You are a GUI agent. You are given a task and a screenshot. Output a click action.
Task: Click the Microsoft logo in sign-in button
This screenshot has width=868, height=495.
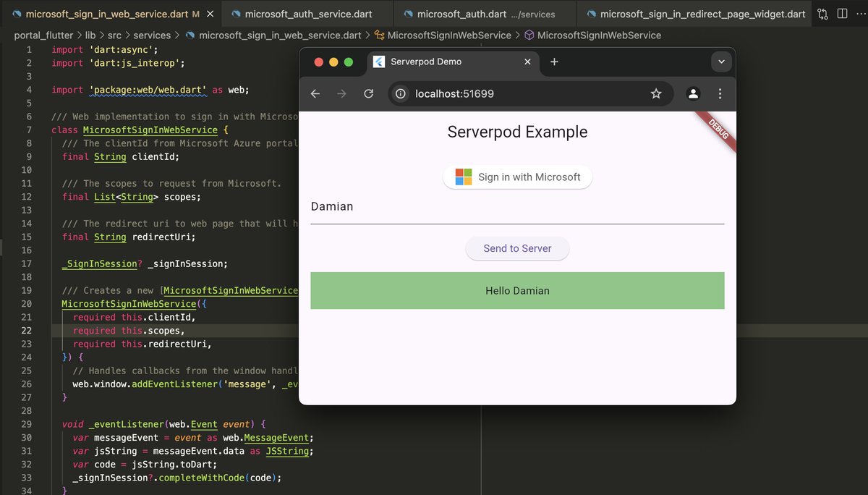pyautogui.click(x=464, y=177)
